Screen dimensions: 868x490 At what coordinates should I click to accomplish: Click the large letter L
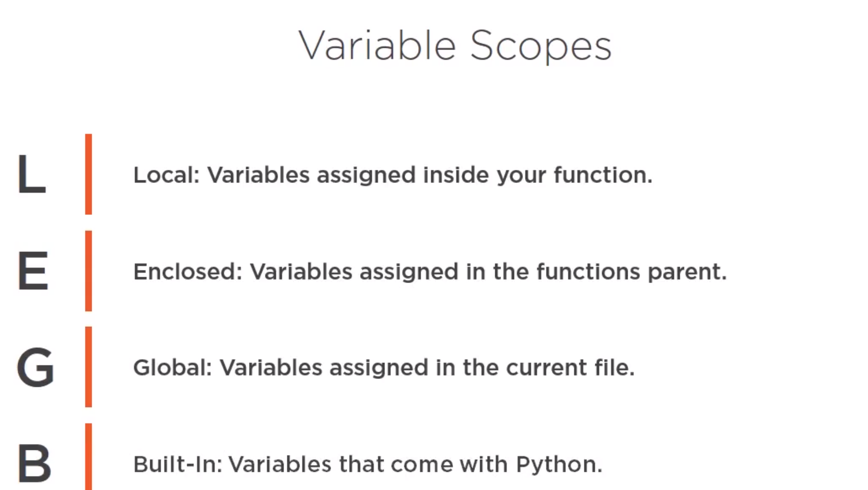point(31,175)
